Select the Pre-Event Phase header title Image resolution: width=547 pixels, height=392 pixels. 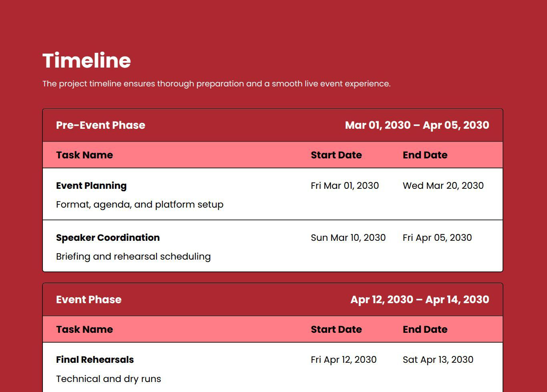101,125
